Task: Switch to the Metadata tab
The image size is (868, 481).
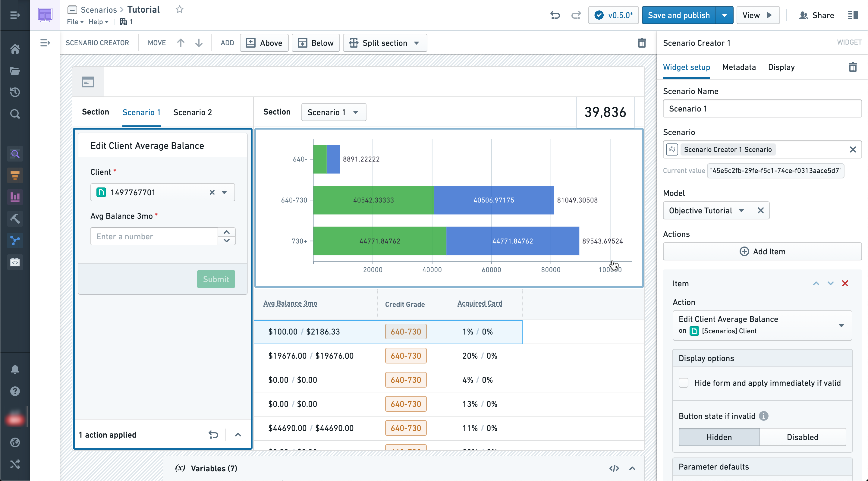Action: pyautogui.click(x=739, y=67)
